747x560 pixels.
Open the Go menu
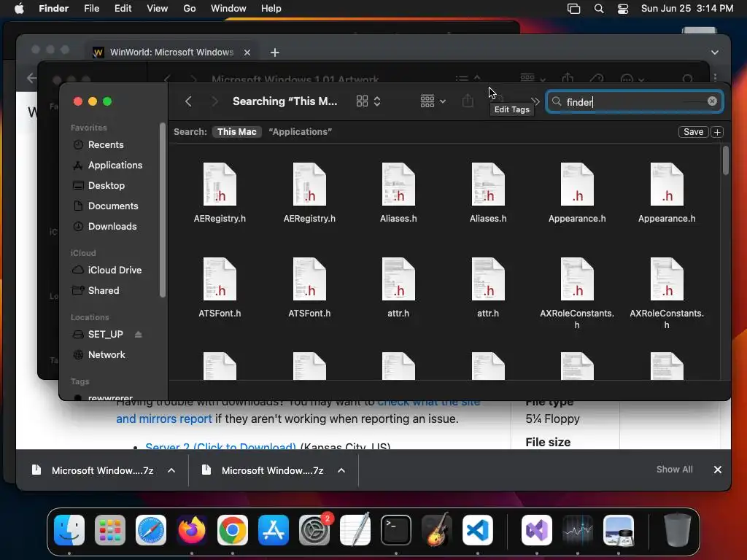coord(189,9)
